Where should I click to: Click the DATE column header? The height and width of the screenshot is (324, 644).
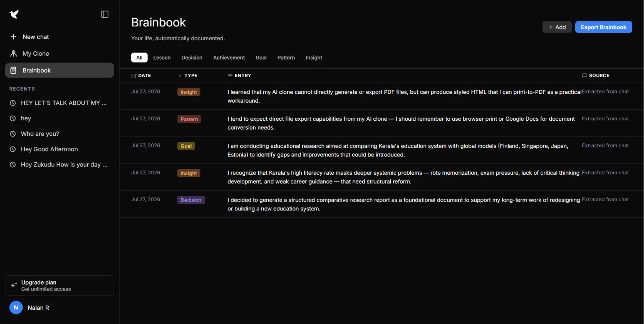[141, 76]
